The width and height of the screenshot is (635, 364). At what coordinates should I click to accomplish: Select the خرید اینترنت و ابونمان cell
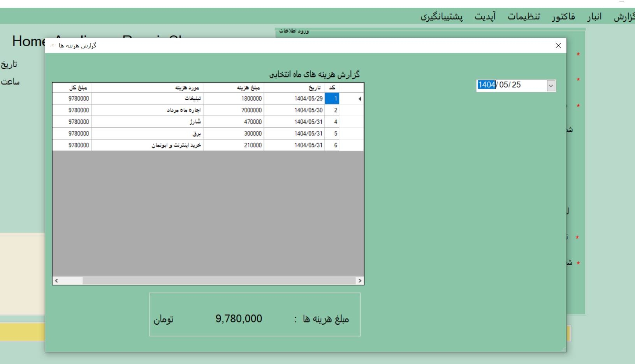(x=147, y=145)
